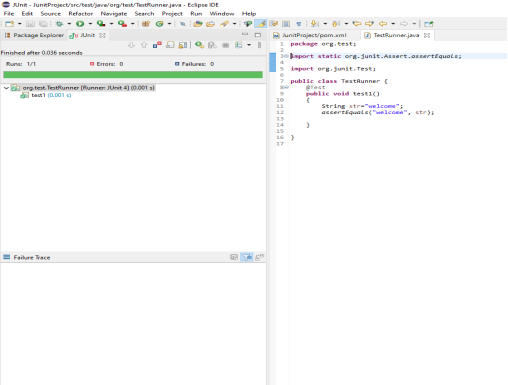Image resolution: width=508 pixels, height=385 pixels.
Task: Click the Next Annotation arrow icon
Action: [x=314, y=24]
